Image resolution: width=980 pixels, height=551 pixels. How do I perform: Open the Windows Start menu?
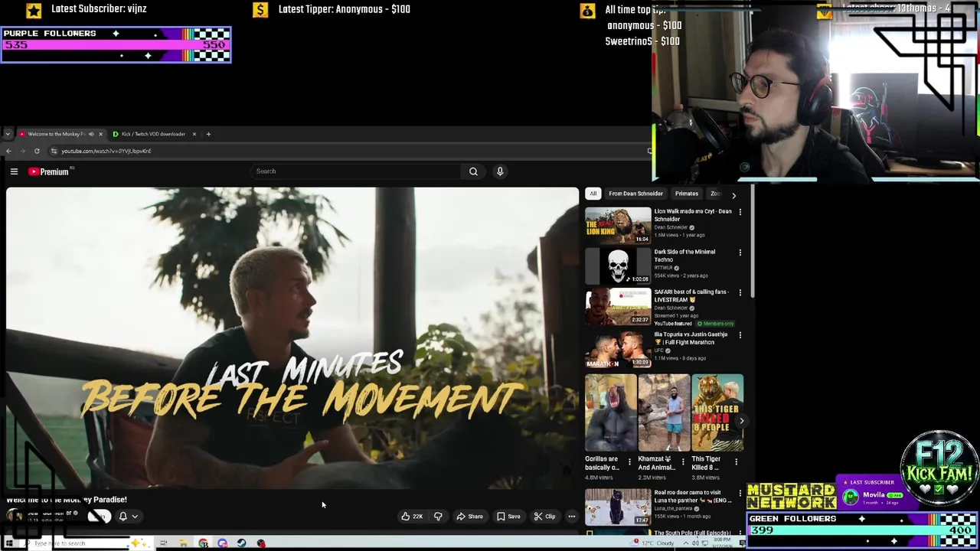pyautogui.click(x=9, y=543)
